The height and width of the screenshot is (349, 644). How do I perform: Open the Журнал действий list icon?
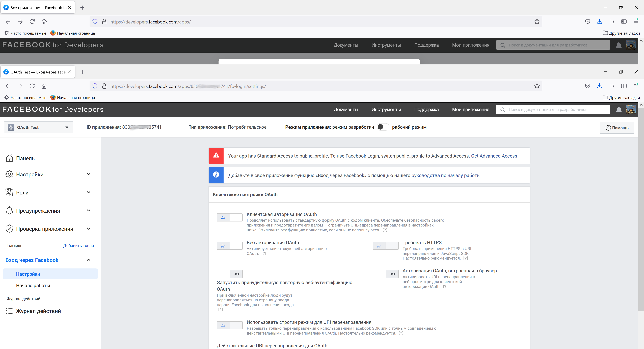tap(9, 311)
